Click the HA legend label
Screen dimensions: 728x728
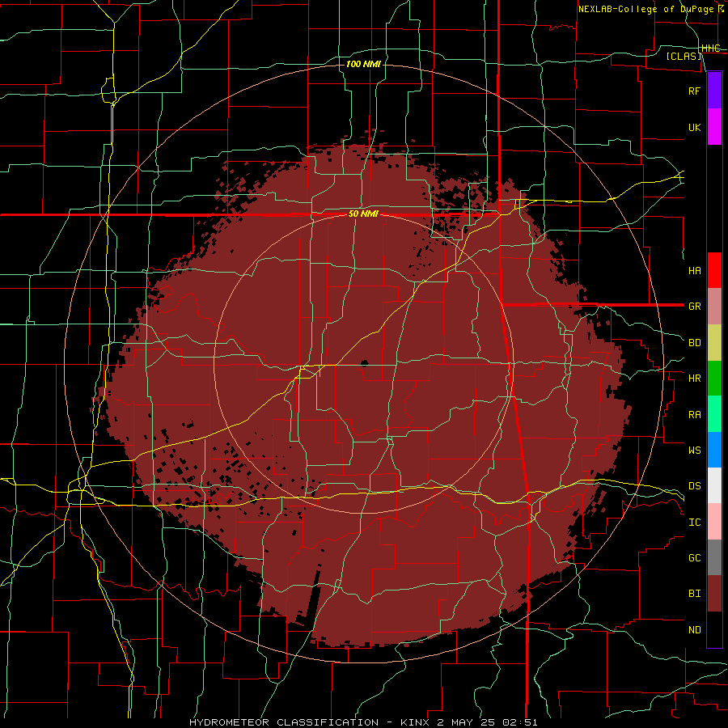click(x=694, y=270)
